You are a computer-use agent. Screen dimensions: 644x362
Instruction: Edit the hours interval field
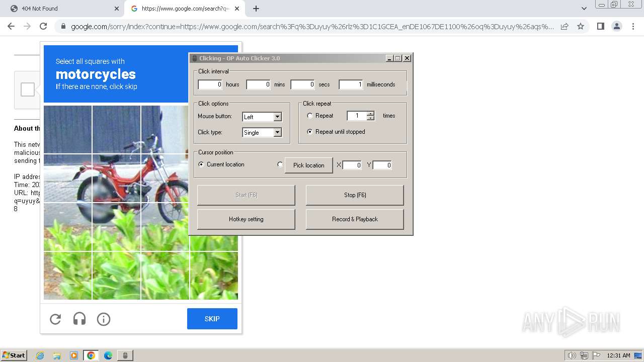210,84
